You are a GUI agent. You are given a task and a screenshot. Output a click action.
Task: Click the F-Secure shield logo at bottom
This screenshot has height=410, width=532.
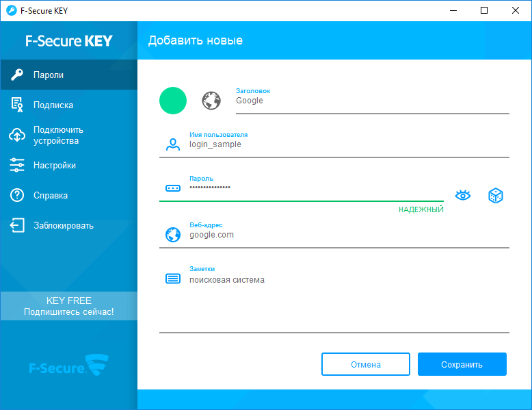click(x=69, y=365)
